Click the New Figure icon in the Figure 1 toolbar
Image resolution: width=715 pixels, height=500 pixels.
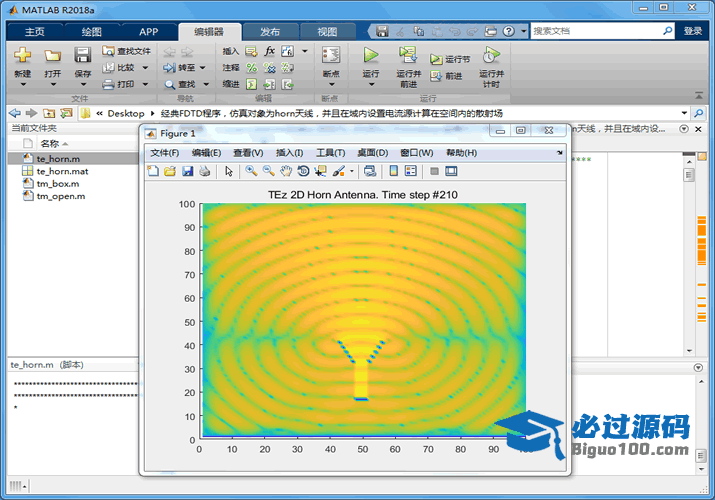[153, 171]
